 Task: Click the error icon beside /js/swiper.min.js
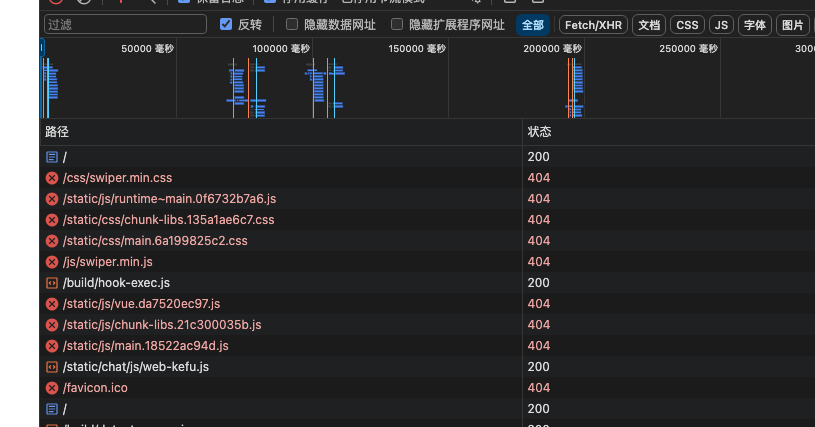(x=51, y=262)
